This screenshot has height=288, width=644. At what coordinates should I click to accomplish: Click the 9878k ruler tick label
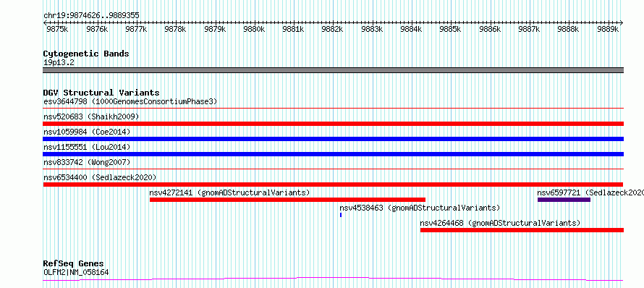[x=175, y=29]
